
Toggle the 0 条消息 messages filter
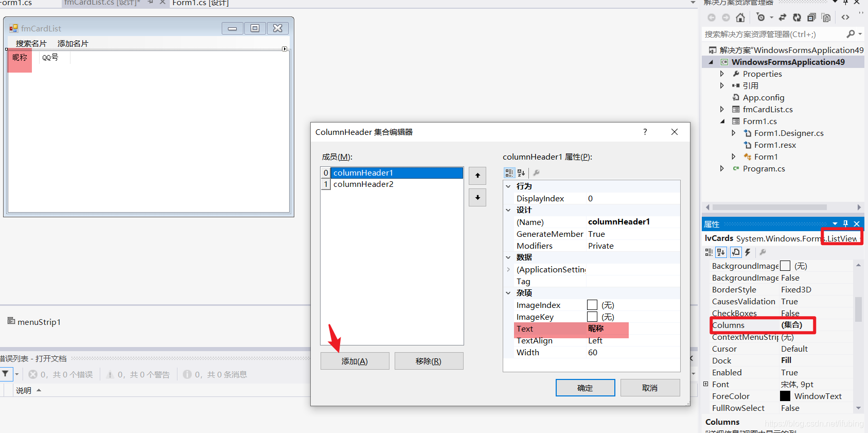(x=215, y=374)
